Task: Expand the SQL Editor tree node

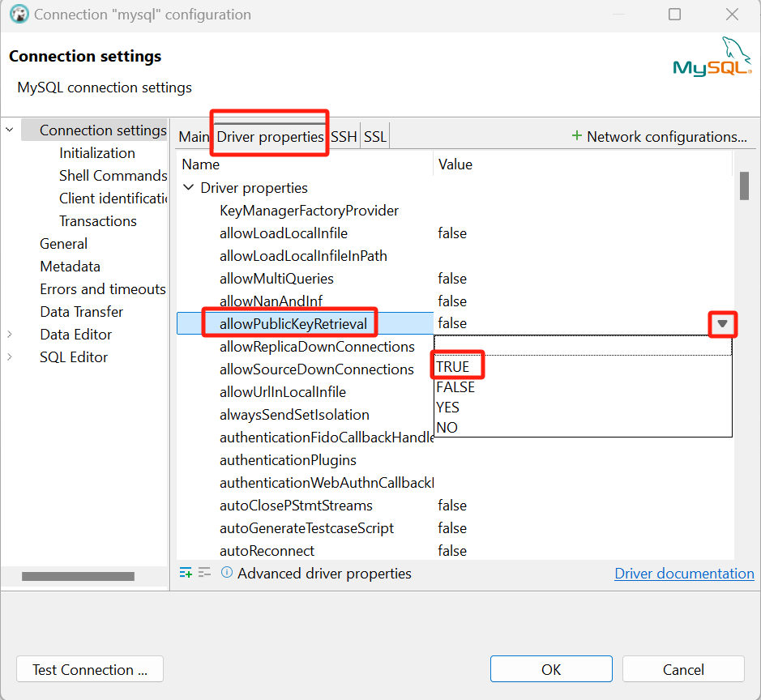Action: click(x=10, y=357)
